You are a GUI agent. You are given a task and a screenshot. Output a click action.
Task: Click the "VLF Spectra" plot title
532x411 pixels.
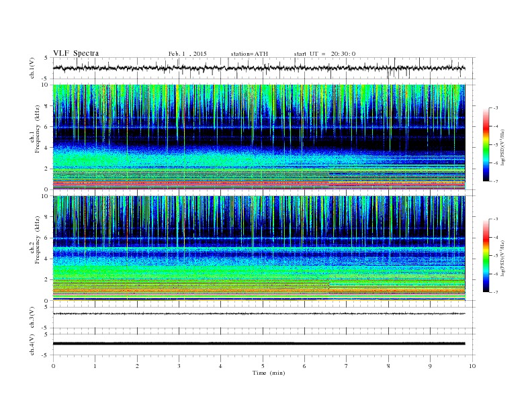(76, 53)
